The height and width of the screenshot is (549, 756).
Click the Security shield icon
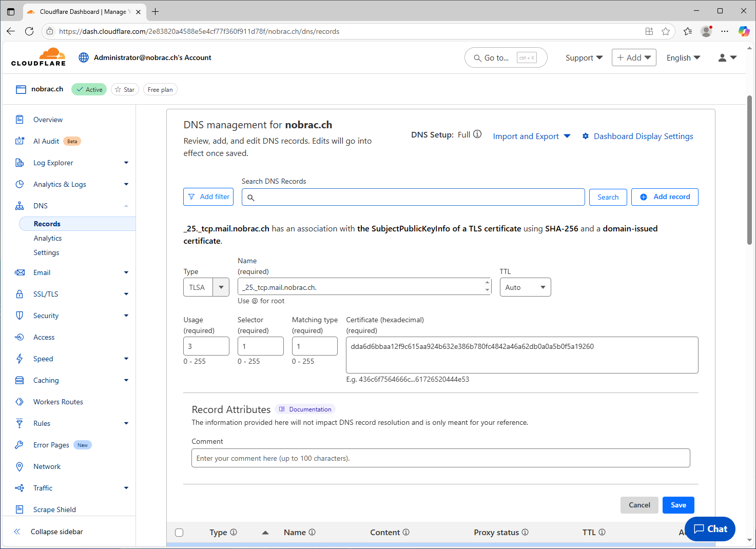coord(20,316)
